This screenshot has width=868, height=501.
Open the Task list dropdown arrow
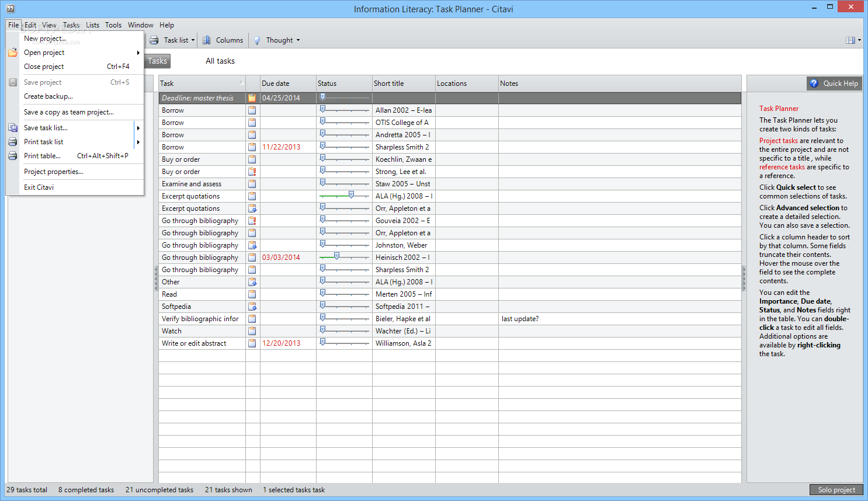(193, 40)
